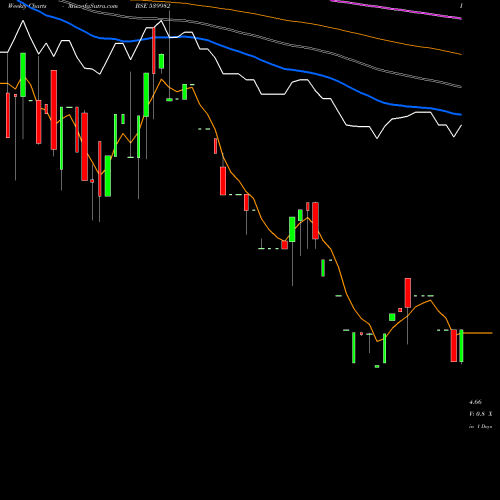Click the MunafaSutra.com label
This screenshot has height=500, width=500.
pos(93,6)
